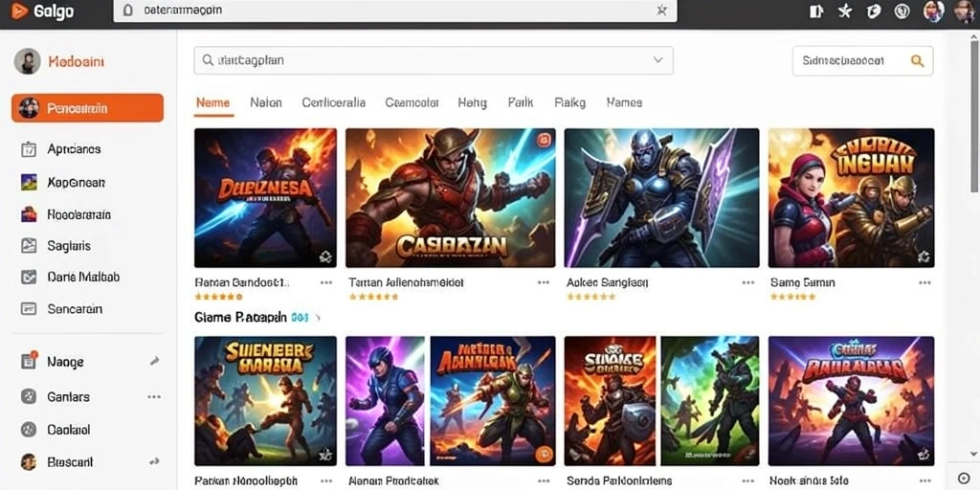Image resolution: width=980 pixels, height=490 pixels.
Task: Switch to the Raikg tab
Action: 570,102
